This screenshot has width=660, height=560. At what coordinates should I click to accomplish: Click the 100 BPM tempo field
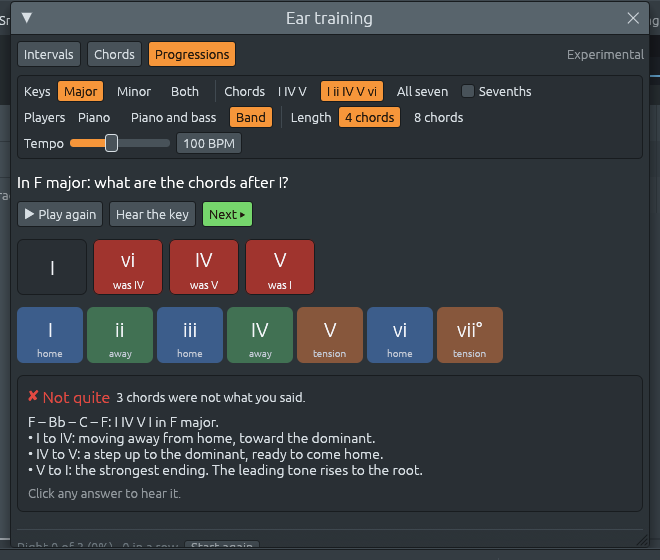pyautogui.click(x=209, y=143)
